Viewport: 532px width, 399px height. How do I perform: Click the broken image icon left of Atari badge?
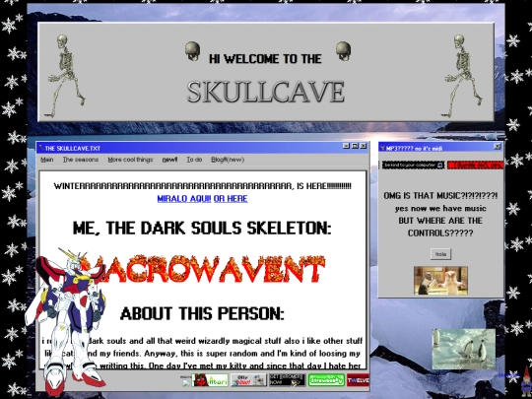click(185, 383)
